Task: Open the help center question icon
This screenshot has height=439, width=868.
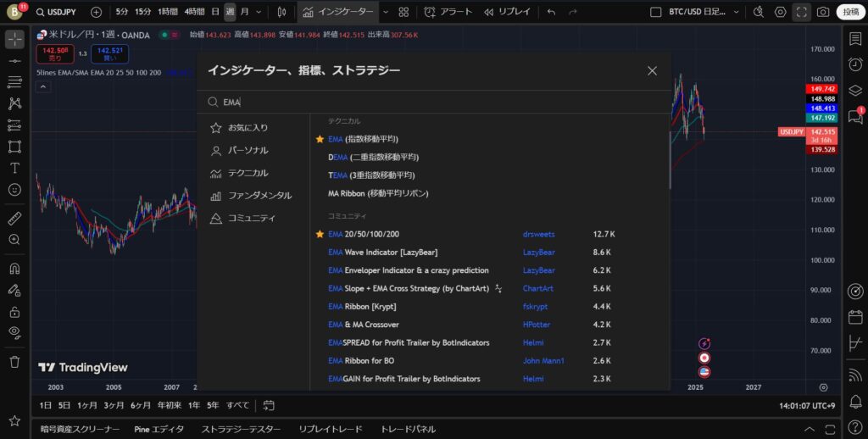Action: pos(855,427)
